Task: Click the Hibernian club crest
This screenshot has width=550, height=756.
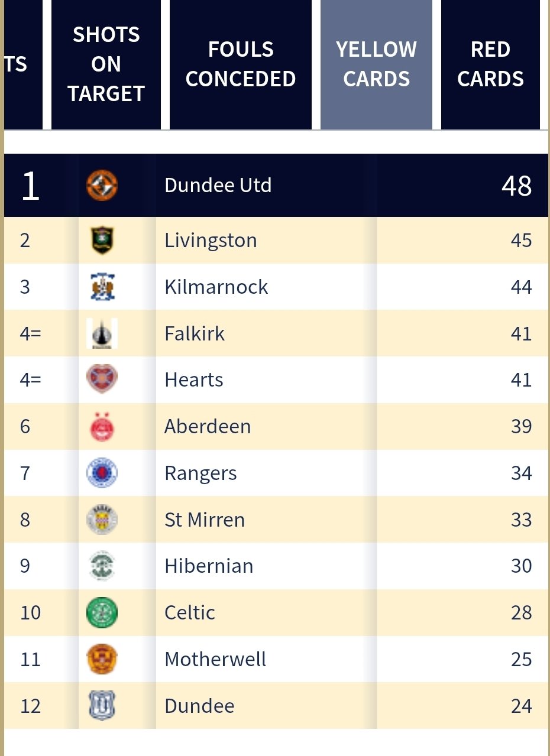Action: point(102,566)
